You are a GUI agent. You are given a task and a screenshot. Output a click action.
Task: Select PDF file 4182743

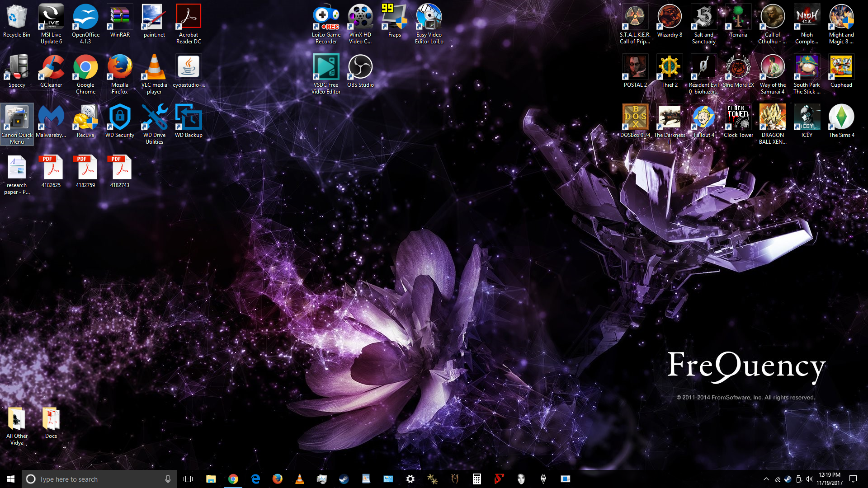point(120,172)
